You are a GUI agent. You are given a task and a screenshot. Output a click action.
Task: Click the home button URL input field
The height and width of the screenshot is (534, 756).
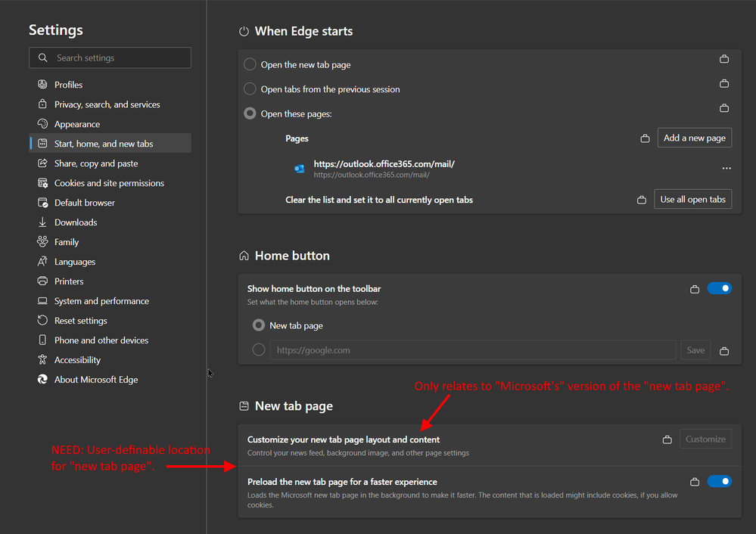tap(472, 350)
